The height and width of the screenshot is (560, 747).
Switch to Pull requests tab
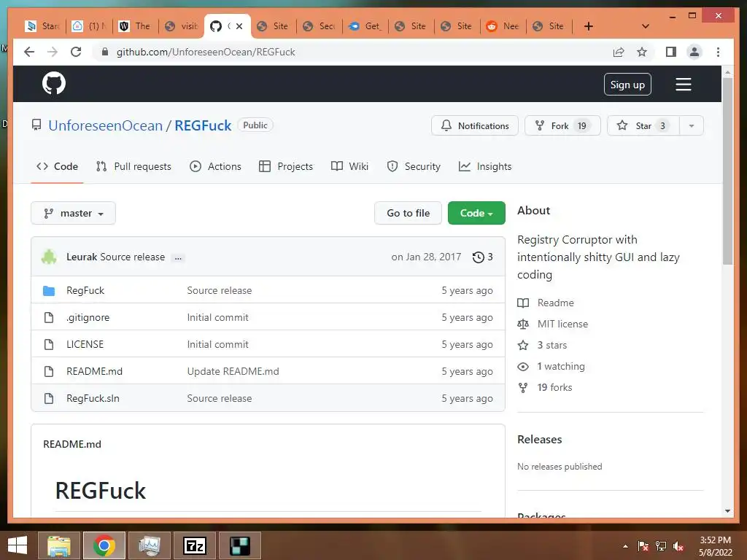tap(133, 167)
